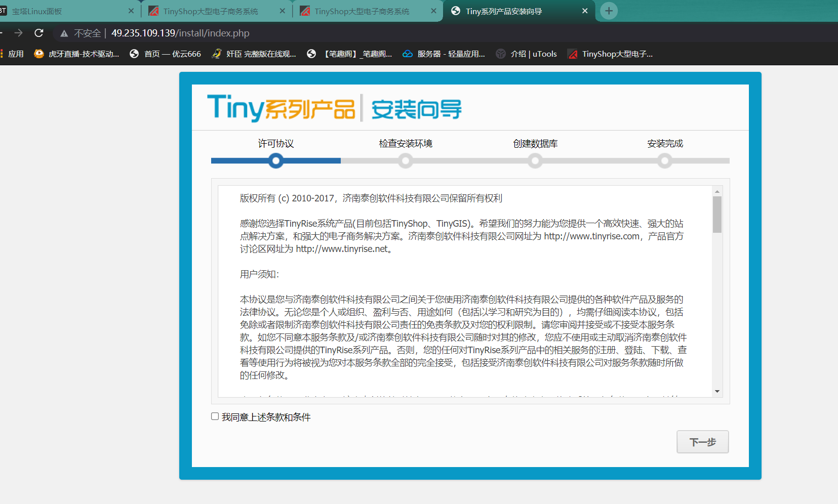The height and width of the screenshot is (504, 838).
Task: Open the 服务器 - 轻量应用 bookmark
Action: 444,54
